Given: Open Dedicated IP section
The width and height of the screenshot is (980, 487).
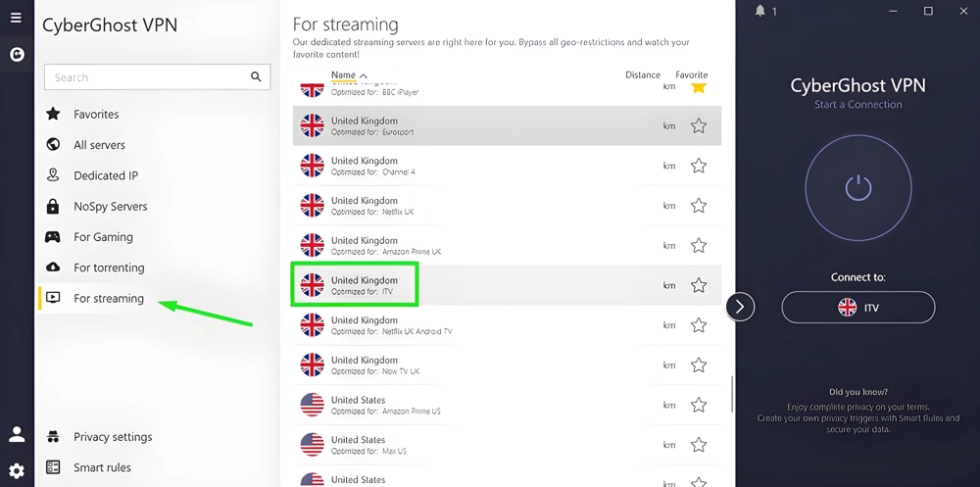Looking at the screenshot, I should tap(106, 175).
